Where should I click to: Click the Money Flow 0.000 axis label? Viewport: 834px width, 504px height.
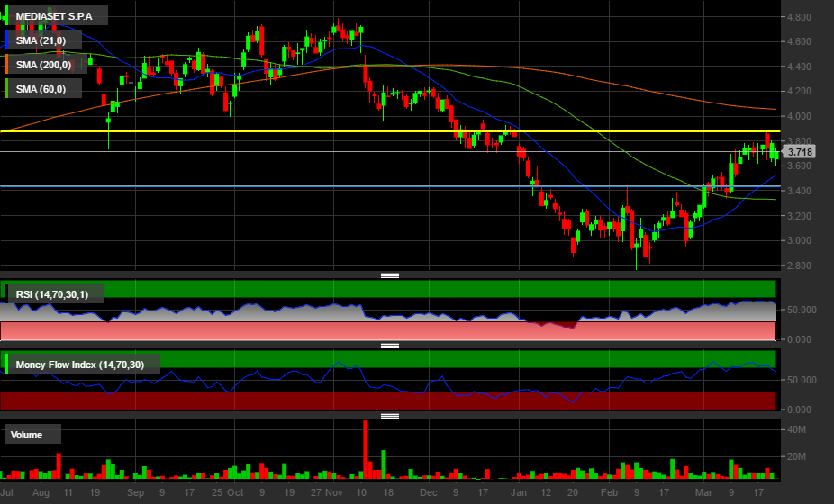pyautogui.click(x=800, y=409)
